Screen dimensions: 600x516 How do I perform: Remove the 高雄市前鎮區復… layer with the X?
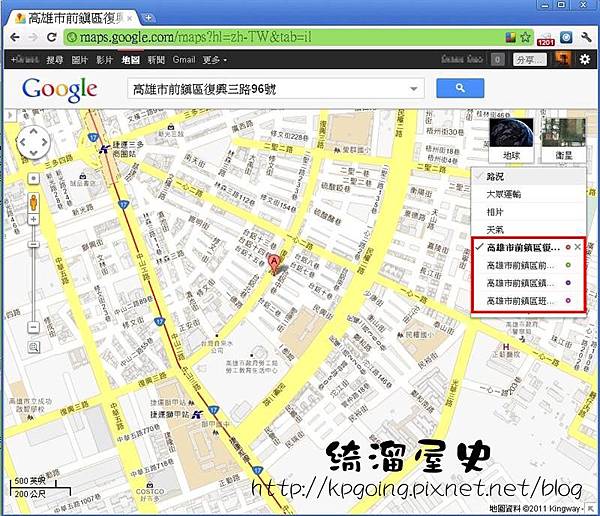click(577, 247)
